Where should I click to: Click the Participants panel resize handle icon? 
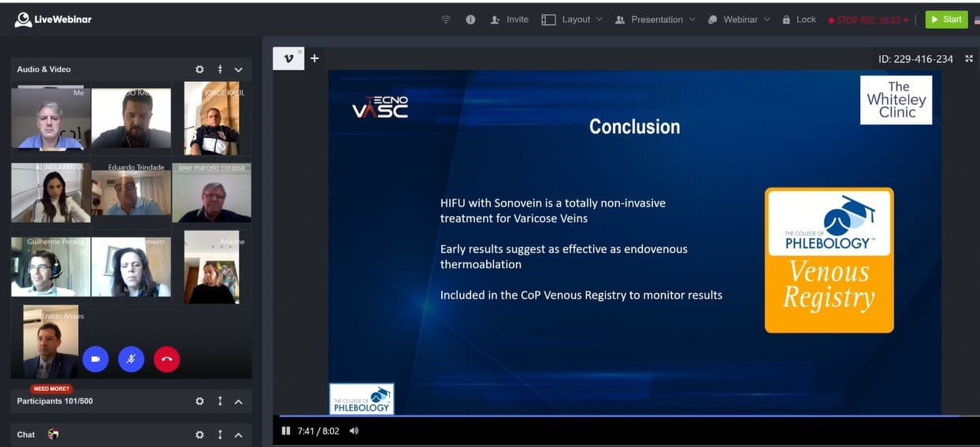220,401
